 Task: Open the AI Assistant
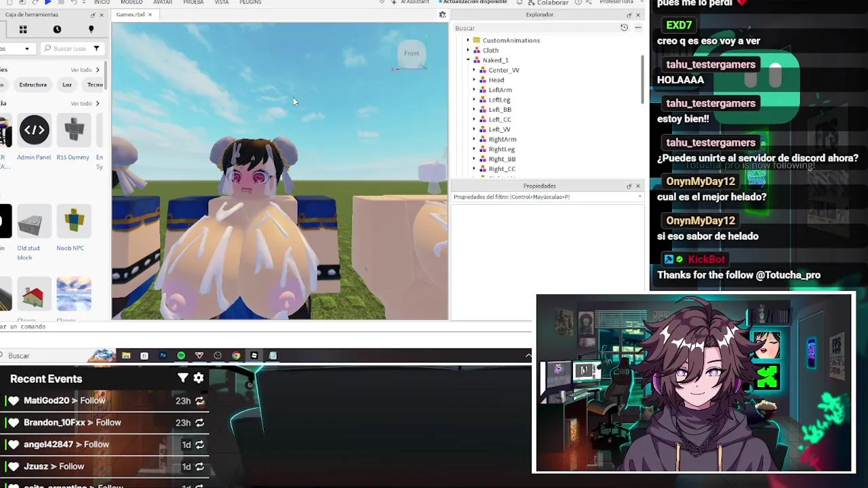(x=410, y=2)
